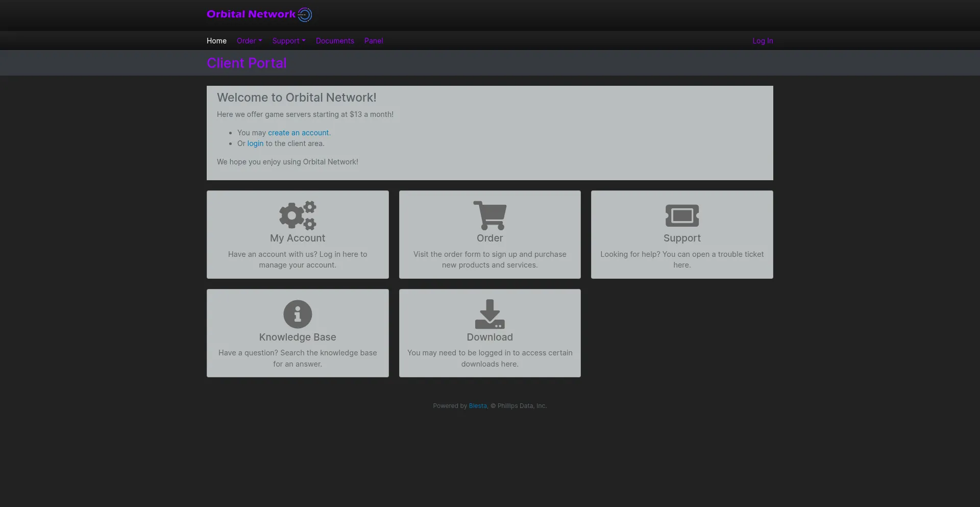Click the Orbital Network logo icon

click(305, 14)
